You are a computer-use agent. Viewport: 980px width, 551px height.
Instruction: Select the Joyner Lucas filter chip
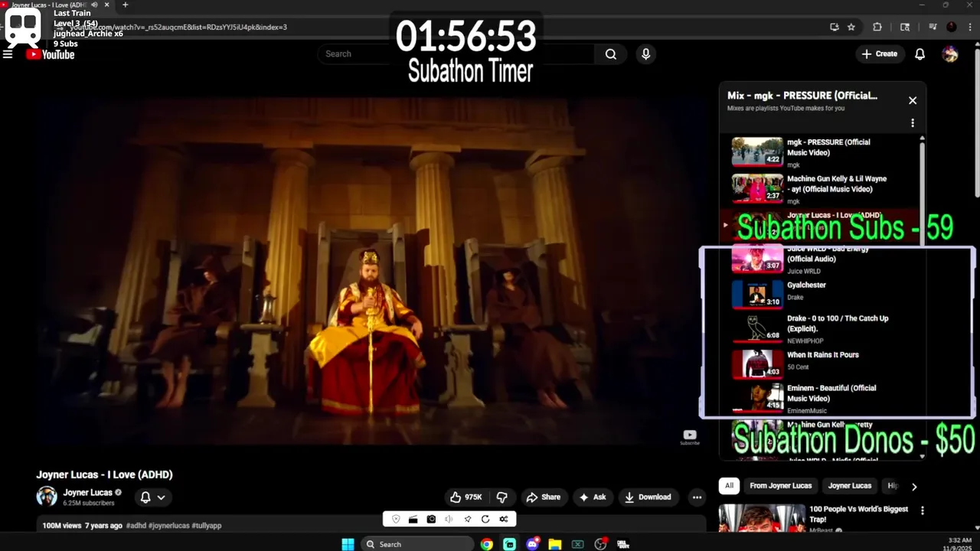[x=850, y=486]
